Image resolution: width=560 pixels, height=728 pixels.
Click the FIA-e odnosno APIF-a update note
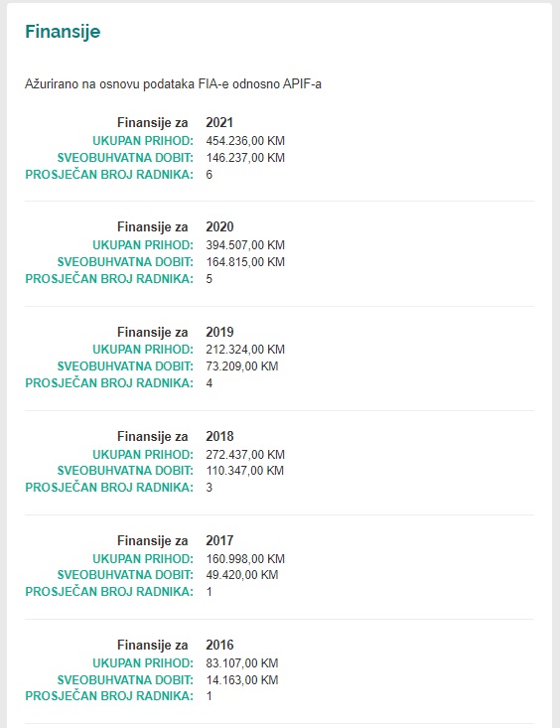click(x=173, y=84)
